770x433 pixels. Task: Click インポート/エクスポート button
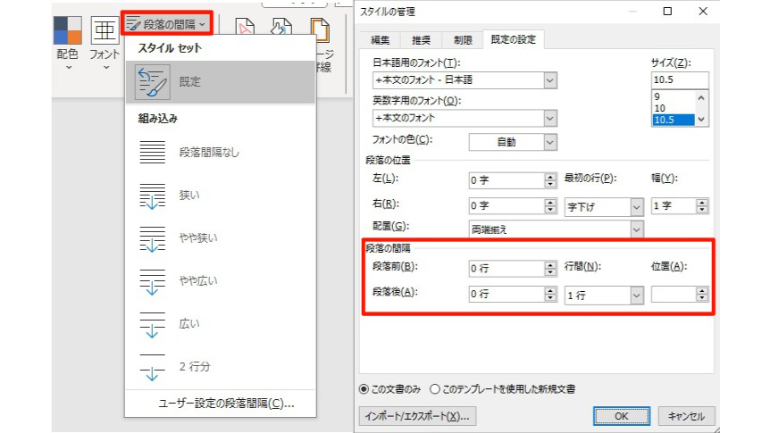pyautogui.click(x=415, y=415)
